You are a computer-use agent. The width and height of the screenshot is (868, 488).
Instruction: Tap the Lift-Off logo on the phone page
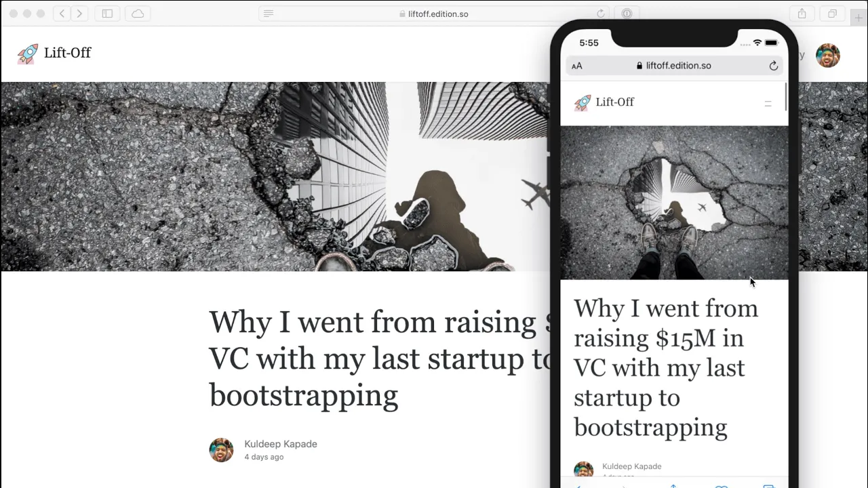point(583,102)
